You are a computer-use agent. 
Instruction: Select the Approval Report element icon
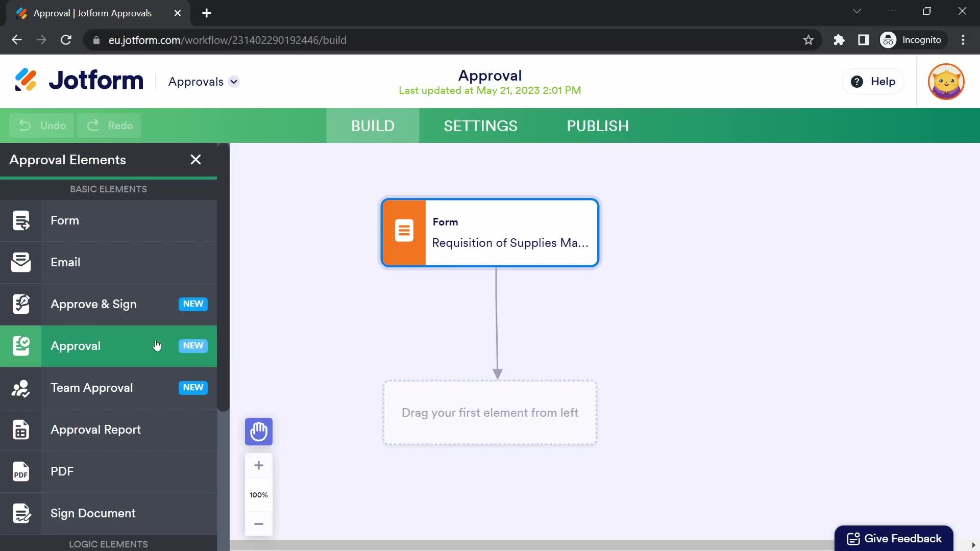click(x=21, y=429)
